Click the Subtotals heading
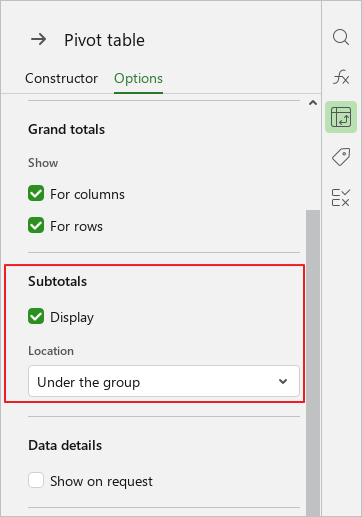Image resolution: width=362 pixels, height=517 pixels. click(x=57, y=281)
